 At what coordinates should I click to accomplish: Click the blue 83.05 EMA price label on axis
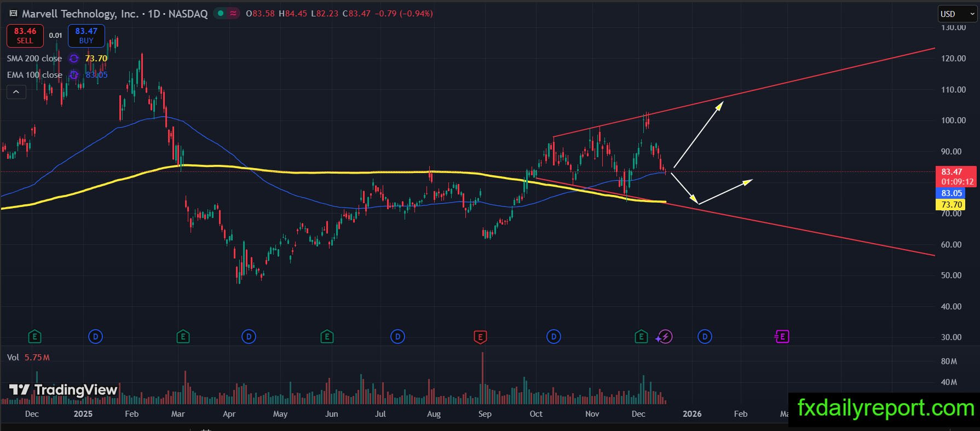tap(952, 193)
